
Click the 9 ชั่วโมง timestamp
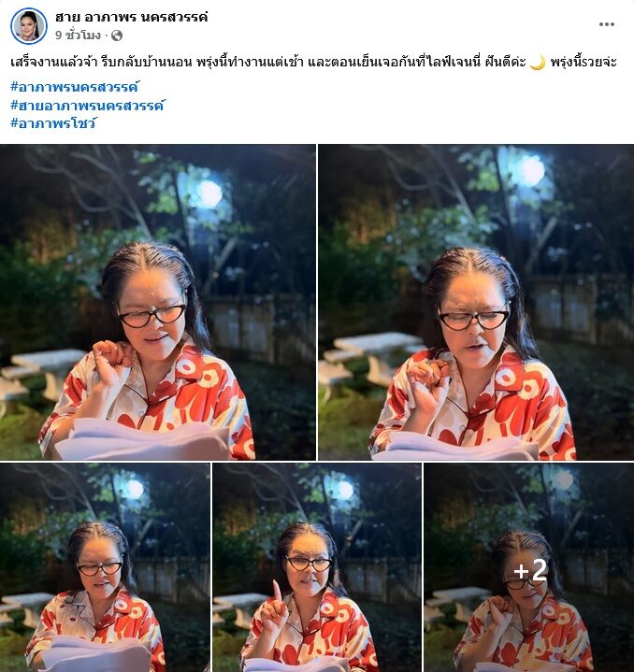tap(78, 36)
